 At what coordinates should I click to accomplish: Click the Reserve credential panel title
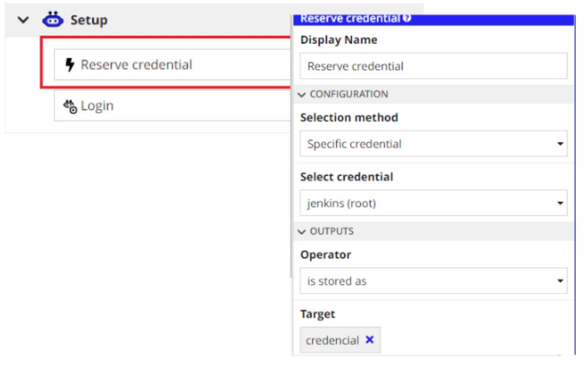(x=350, y=19)
